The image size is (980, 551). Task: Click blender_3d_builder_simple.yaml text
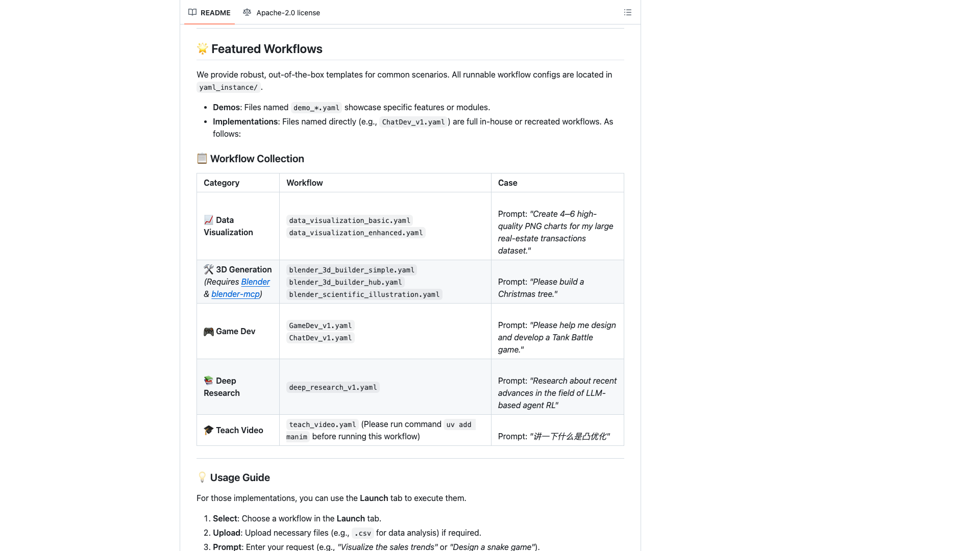(x=352, y=270)
